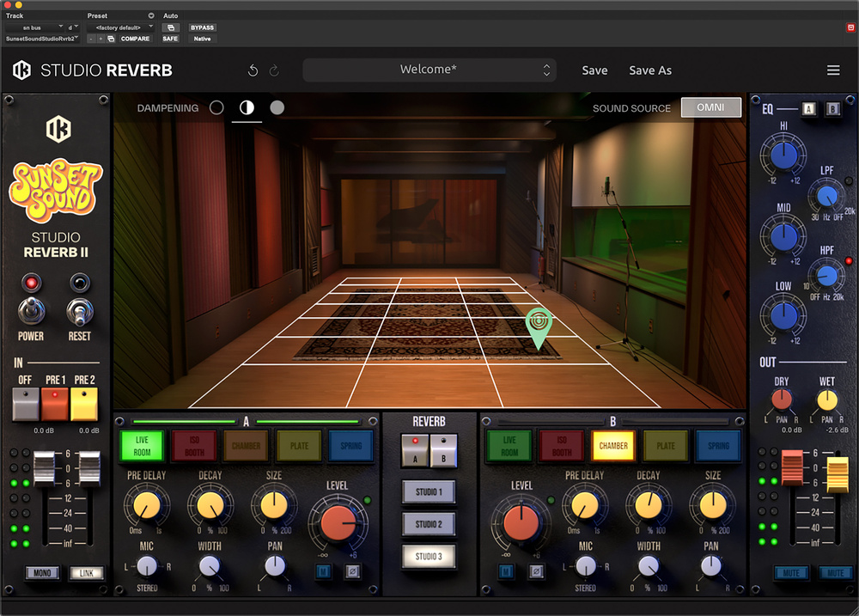
Task: Click the redo arrow icon
Action: tap(275, 70)
